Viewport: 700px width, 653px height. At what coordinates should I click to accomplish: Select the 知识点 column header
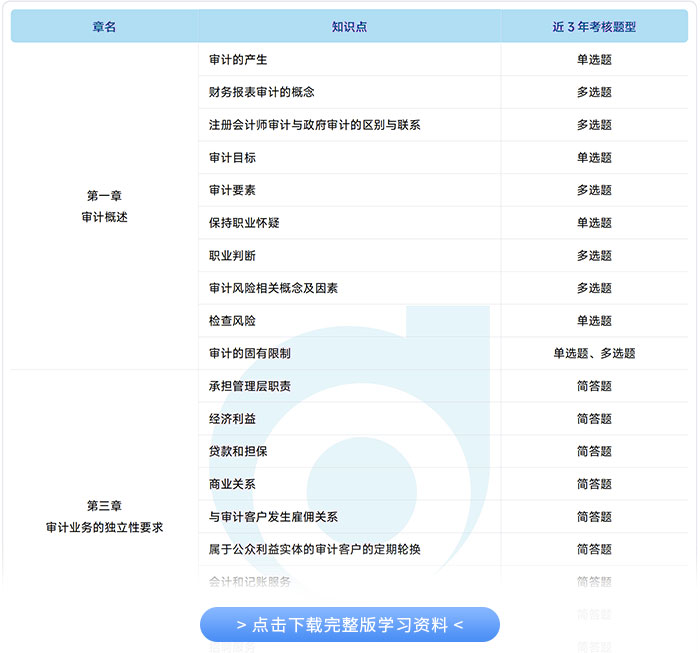tap(349, 27)
